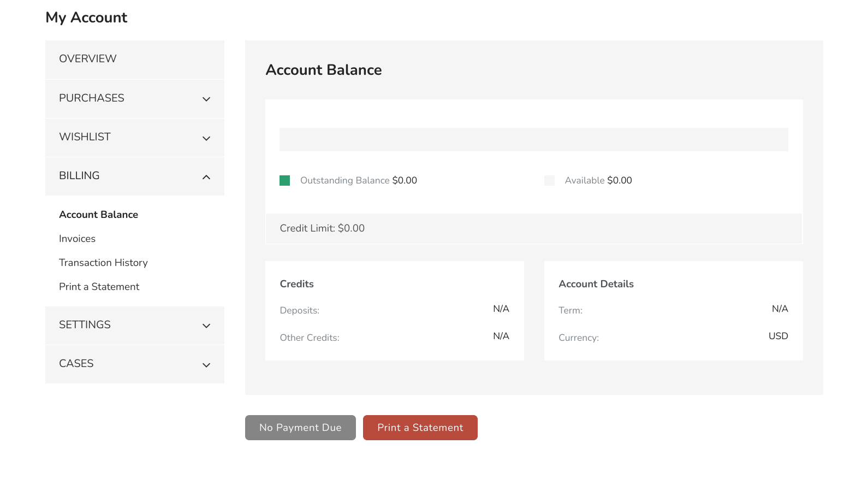This screenshot has width=868, height=479.
Task: Open the SETTINGS menu label
Action: click(x=85, y=325)
